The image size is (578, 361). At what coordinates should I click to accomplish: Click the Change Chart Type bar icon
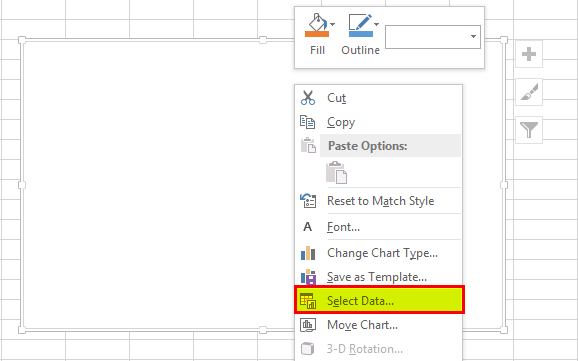point(308,253)
